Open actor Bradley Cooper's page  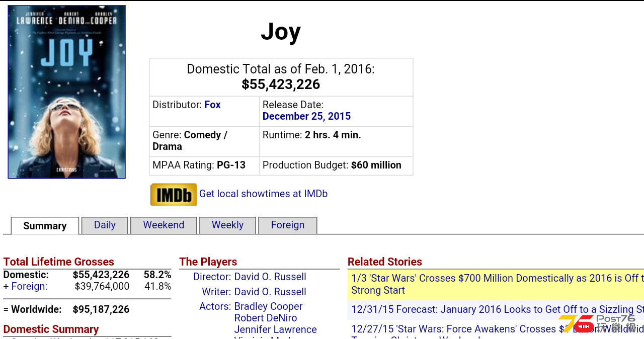[268, 306]
